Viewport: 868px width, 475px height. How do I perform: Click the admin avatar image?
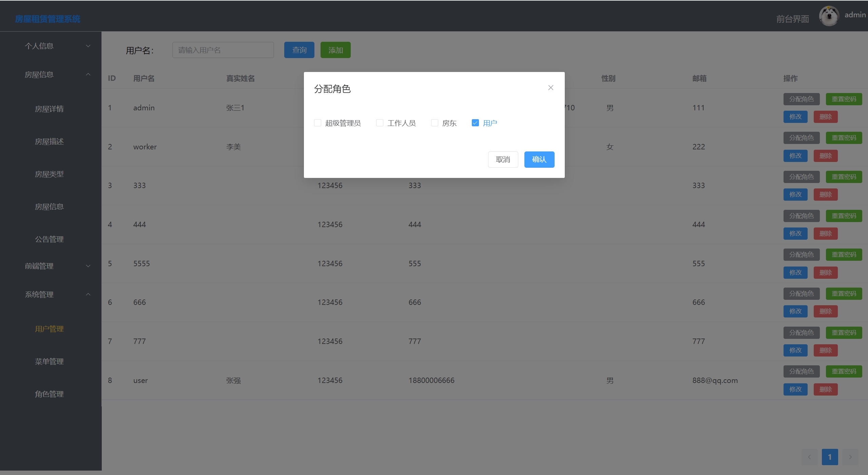(829, 16)
